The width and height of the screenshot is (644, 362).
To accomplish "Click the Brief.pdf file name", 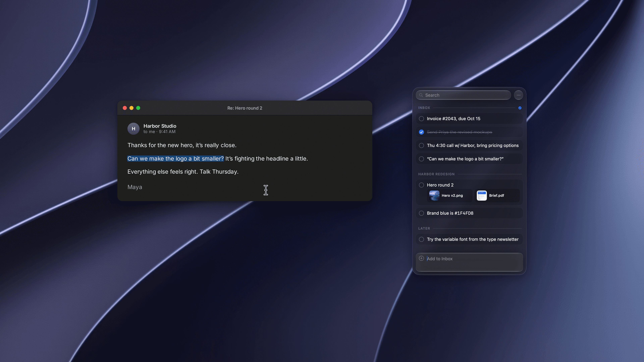I will [496, 196].
